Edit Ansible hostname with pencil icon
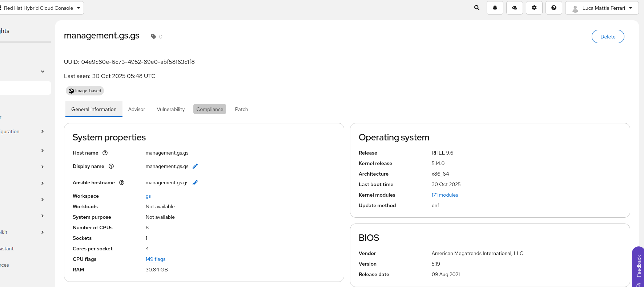Image resolution: width=644 pixels, height=287 pixels. [x=195, y=183]
